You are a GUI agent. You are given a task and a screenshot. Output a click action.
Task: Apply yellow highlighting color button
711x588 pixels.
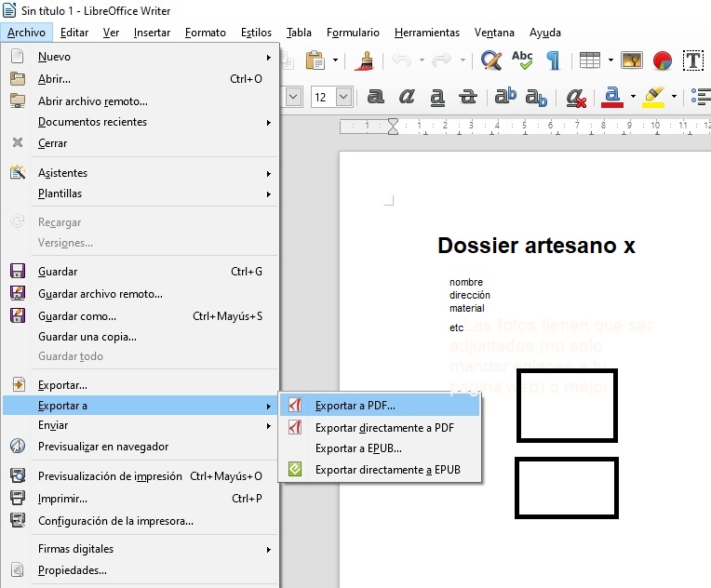click(x=653, y=97)
